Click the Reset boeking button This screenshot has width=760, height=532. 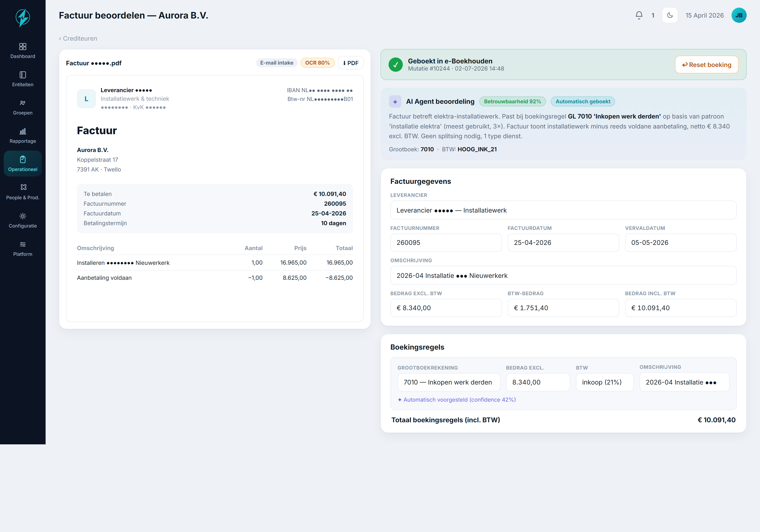pyautogui.click(x=706, y=65)
